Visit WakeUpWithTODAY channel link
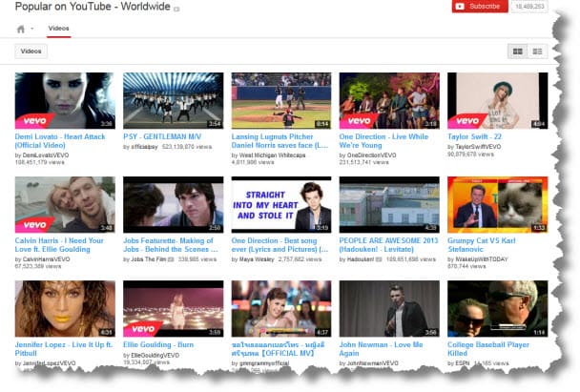 click(481, 259)
